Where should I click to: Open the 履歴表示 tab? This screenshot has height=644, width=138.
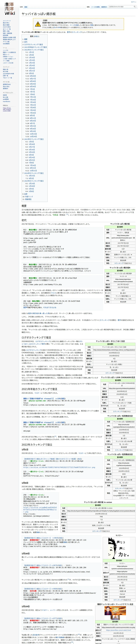104,7
